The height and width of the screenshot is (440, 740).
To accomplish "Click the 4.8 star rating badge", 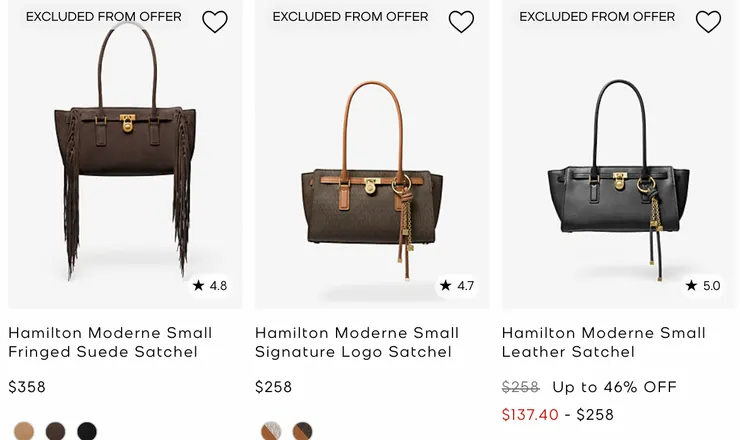I will [x=211, y=286].
